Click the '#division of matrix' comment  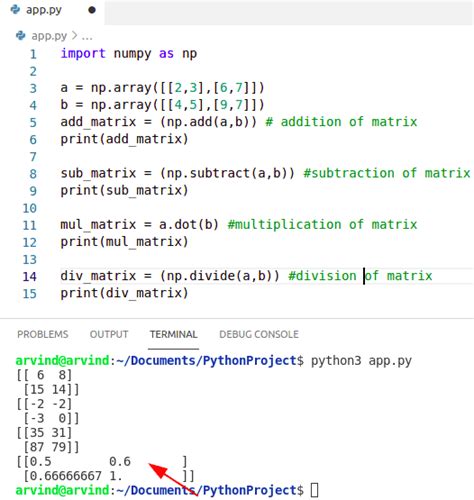[360, 276]
